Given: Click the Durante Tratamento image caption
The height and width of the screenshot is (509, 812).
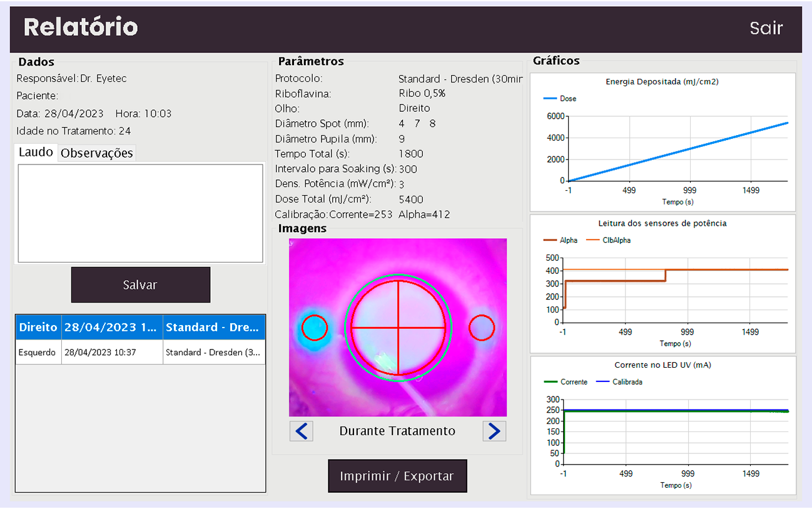Looking at the screenshot, I should [397, 431].
